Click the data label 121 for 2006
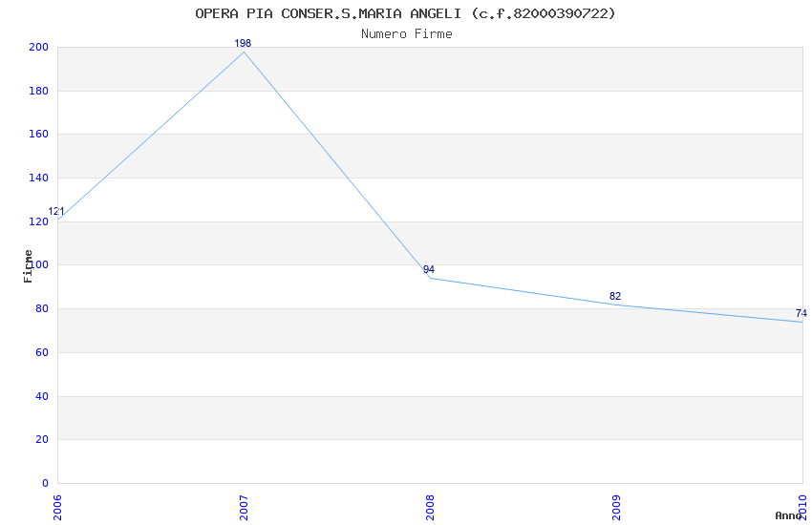The height and width of the screenshot is (525, 812). [56, 212]
